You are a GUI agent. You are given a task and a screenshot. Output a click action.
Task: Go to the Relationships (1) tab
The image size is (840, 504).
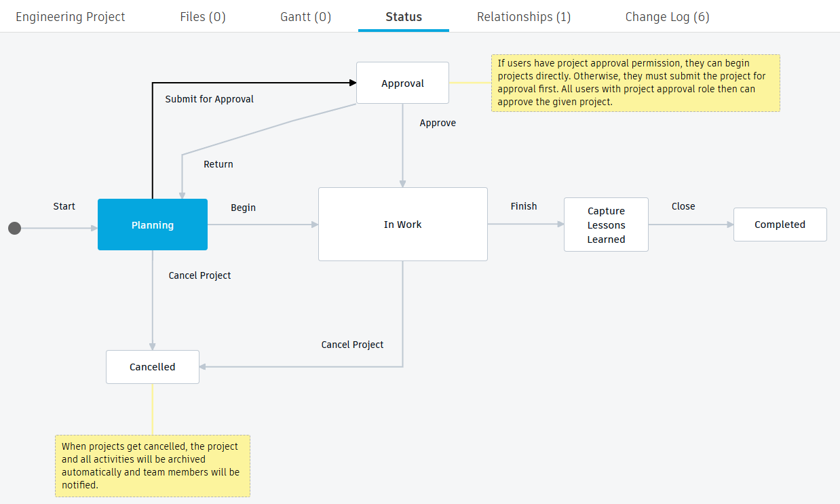524,17
